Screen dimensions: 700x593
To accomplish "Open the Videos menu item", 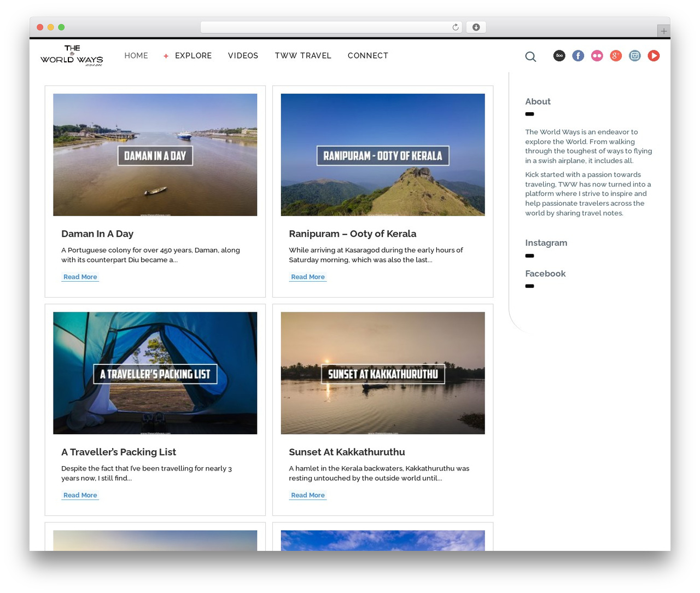I will pyautogui.click(x=243, y=56).
